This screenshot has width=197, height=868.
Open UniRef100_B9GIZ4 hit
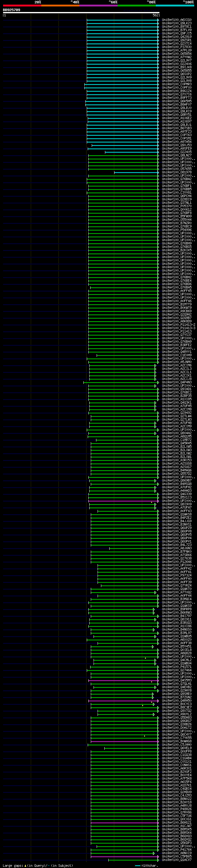click(x=177, y=91)
